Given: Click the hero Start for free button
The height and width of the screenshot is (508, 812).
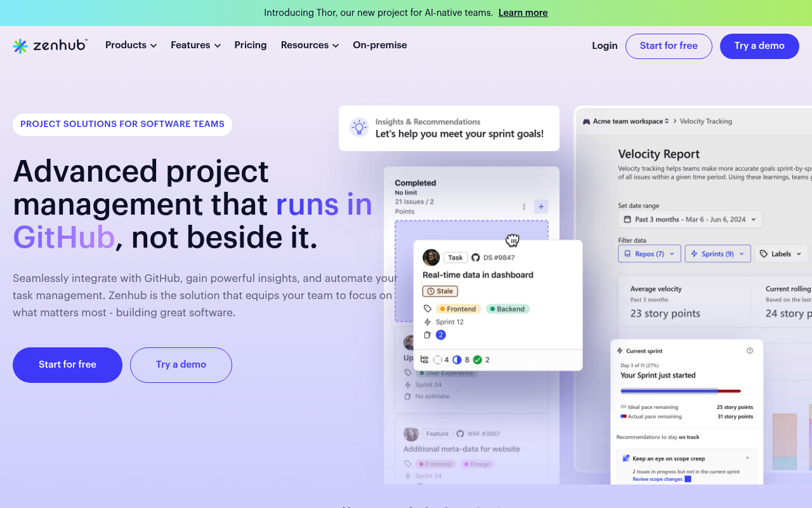Looking at the screenshot, I should [x=67, y=365].
